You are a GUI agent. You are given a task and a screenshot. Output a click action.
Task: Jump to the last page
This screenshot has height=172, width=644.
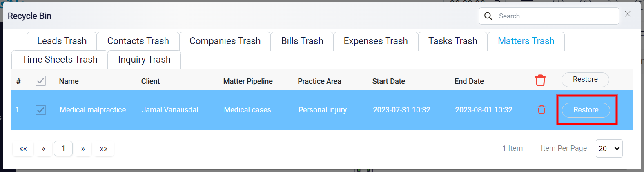pos(104,149)
